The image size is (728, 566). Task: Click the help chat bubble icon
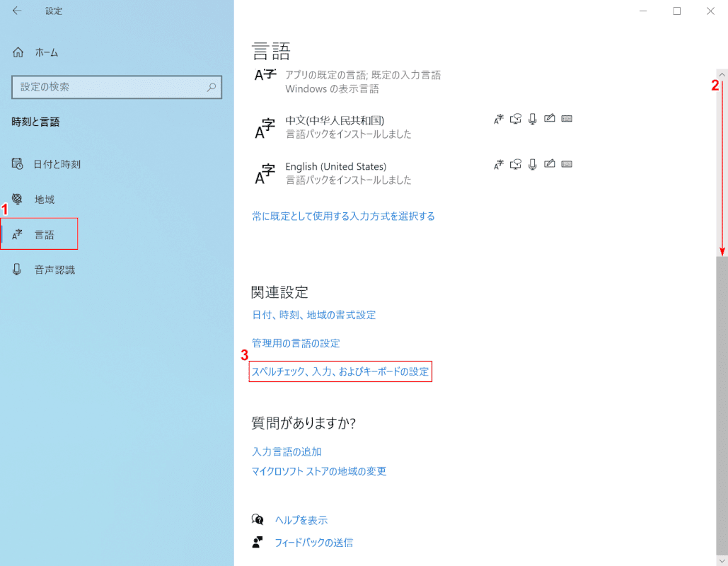[258, 519]
